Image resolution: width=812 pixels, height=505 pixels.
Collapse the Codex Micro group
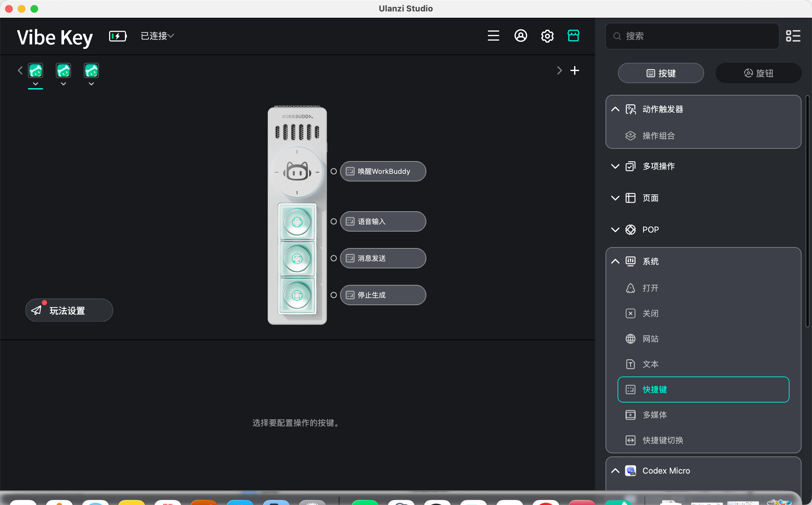pos(615,471)
